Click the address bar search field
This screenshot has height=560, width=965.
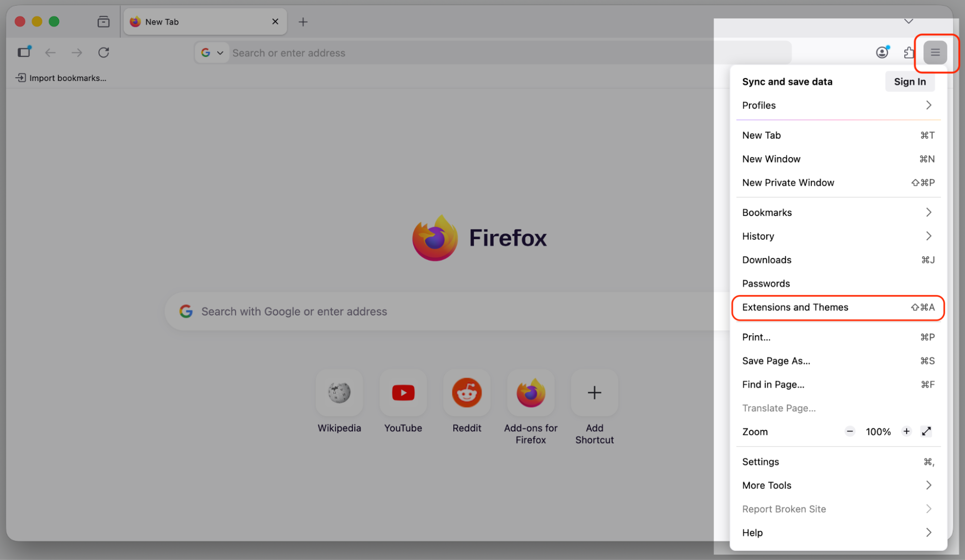coord(492,53)
